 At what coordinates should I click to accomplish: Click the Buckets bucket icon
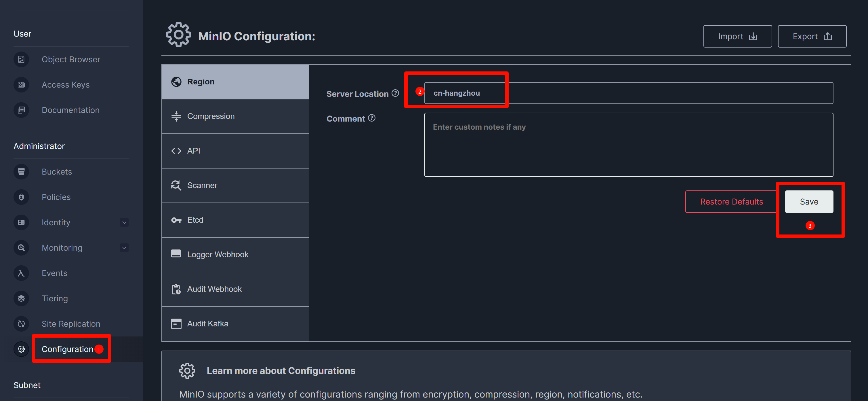(21, 172)
